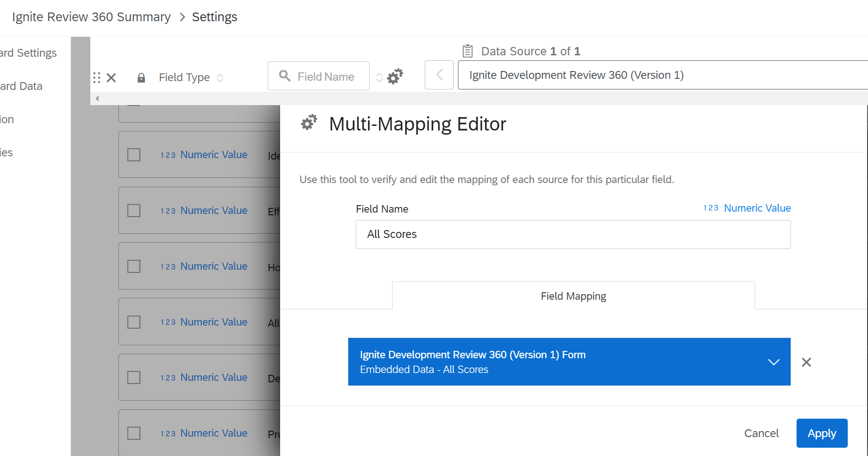
Task: Click the lock icon in the column header
Action: [141, 77]
